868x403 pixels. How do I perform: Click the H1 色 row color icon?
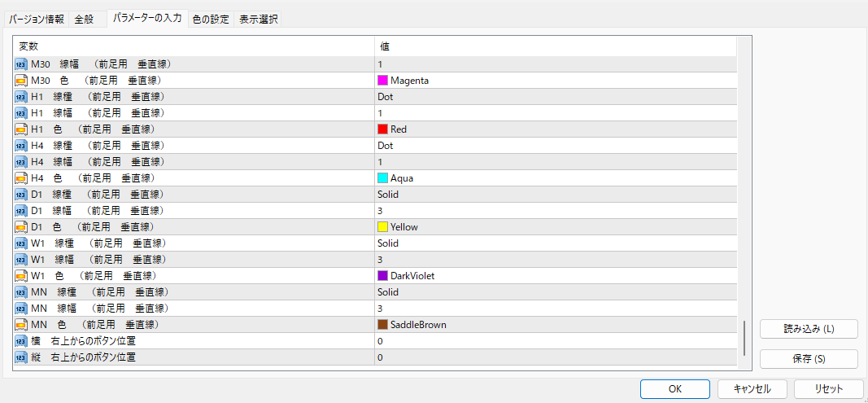(x=21, y=129)
